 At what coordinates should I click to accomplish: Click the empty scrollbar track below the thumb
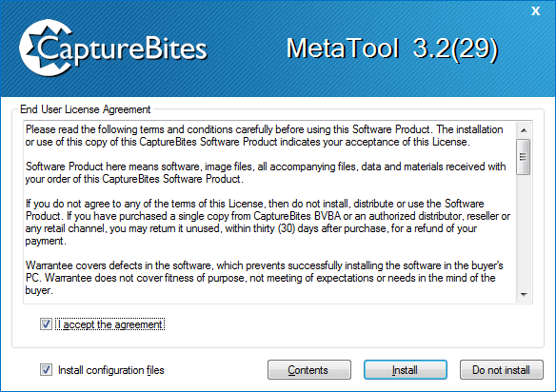[524, 230]
